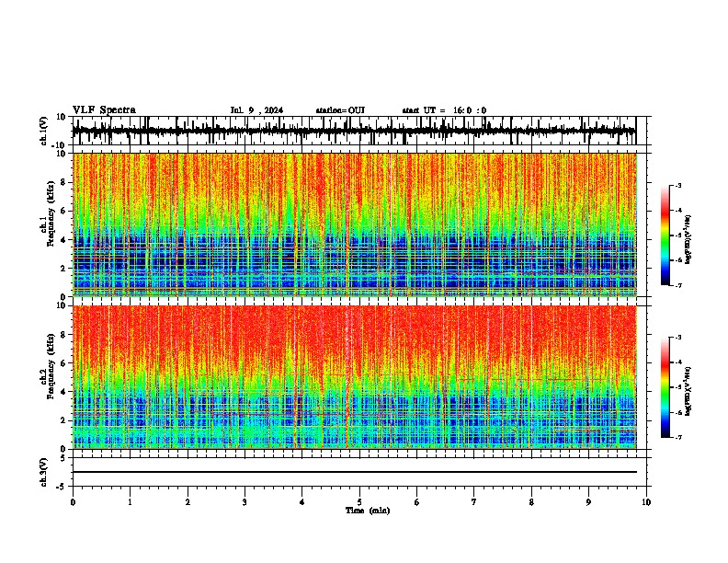Click the "VLF Spectra" plot title

pos(104,110)
